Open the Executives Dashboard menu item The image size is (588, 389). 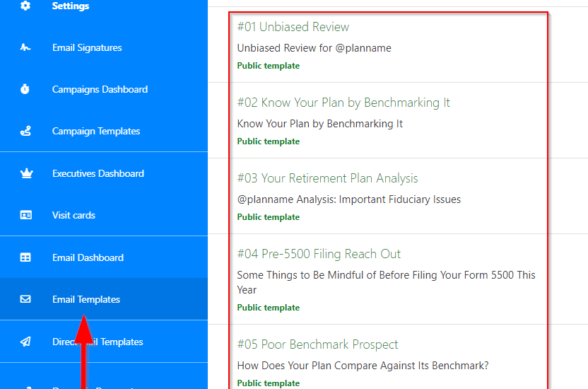[x=98, y=173]
